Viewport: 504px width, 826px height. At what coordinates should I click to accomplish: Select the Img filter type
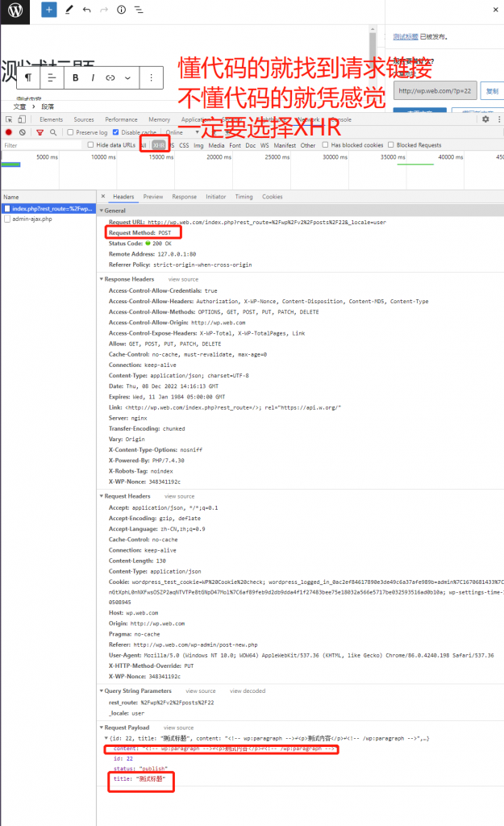click(198, 145)
